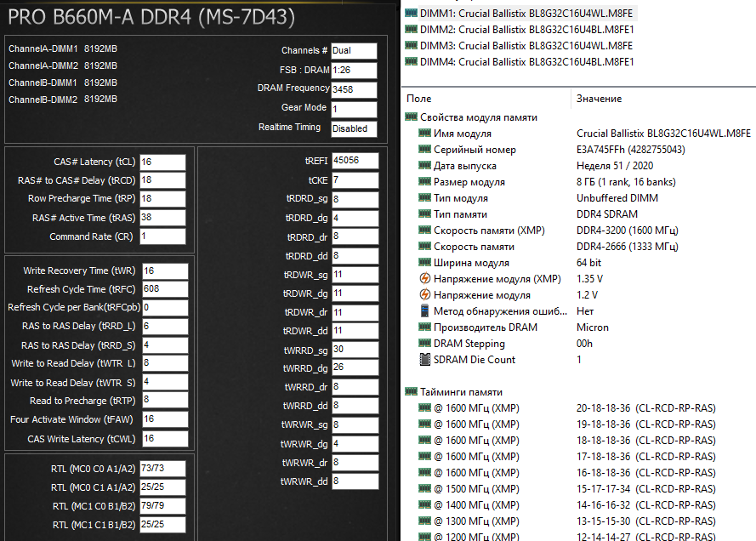
Task: Click icon beside 16-18-18-36 timing row
Action: (x=424, y=473)
